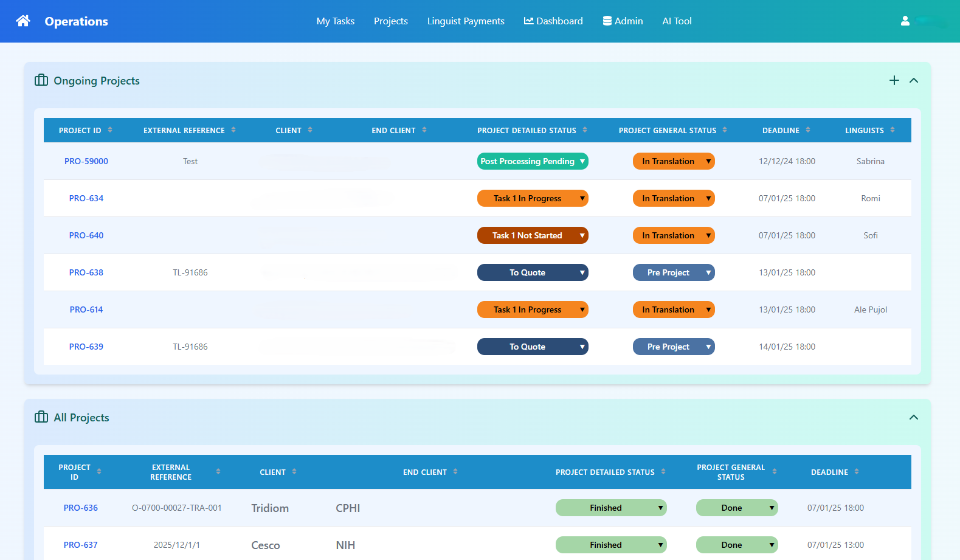Open Linguist Payments page
Image resolution: width=960 pixels, height=560 pixels.
[466, 21]
